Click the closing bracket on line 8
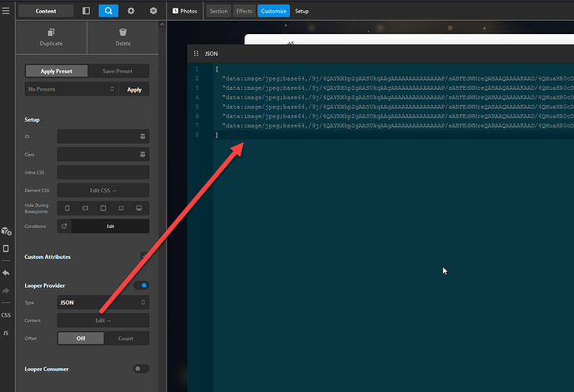Screen dimensions: 574x392 [217, 135]
